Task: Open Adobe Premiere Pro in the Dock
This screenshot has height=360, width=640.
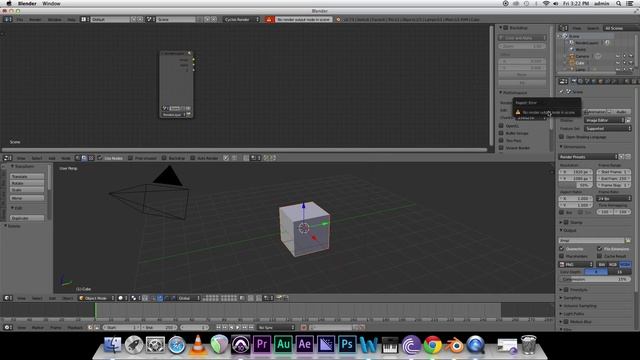Action: (x=262, y=344)
